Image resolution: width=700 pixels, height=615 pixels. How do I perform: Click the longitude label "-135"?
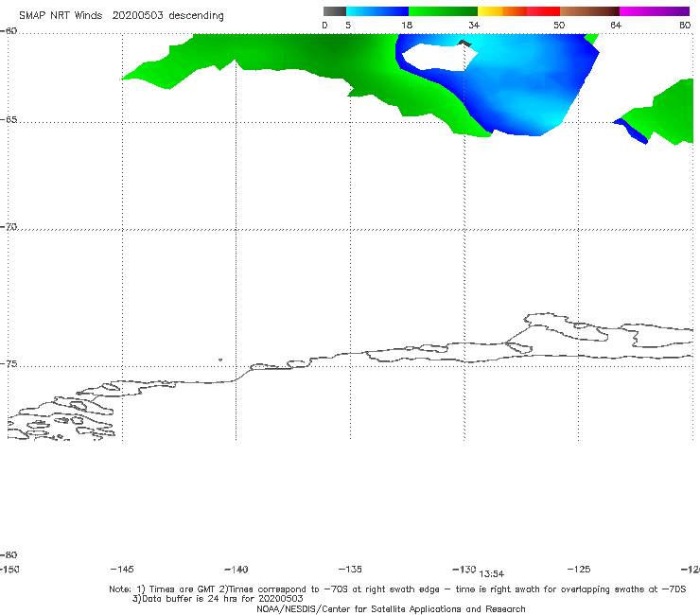pyautogui.click(x=350, y=569)
